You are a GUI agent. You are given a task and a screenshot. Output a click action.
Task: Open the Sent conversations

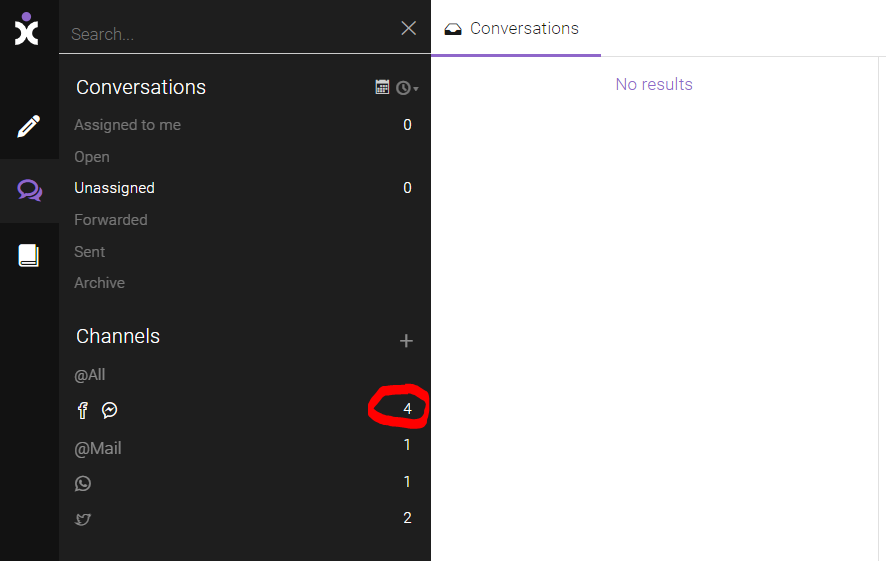pyautogui.click(x=89, y=251)
